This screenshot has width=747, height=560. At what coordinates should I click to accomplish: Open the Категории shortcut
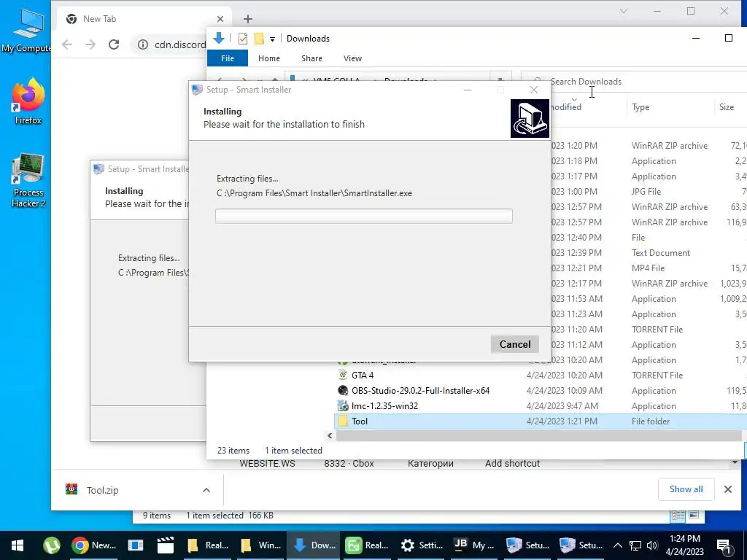point(430,463)
